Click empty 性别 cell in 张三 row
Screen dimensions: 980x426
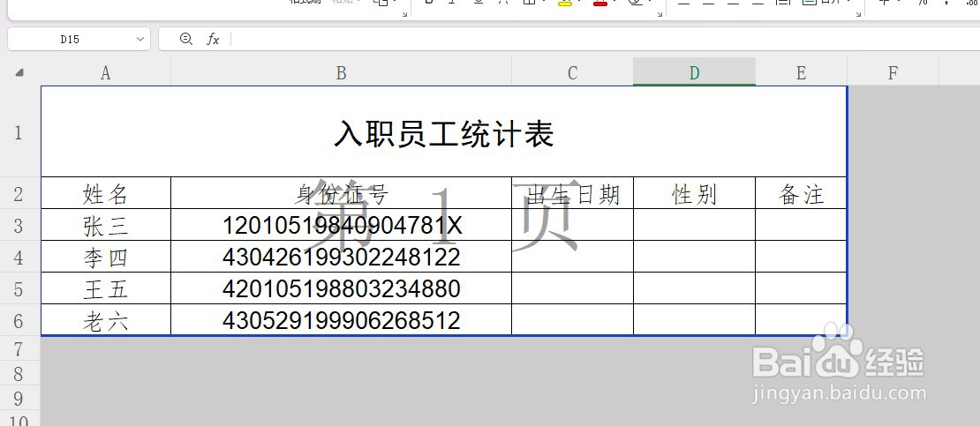pos(694,226)
